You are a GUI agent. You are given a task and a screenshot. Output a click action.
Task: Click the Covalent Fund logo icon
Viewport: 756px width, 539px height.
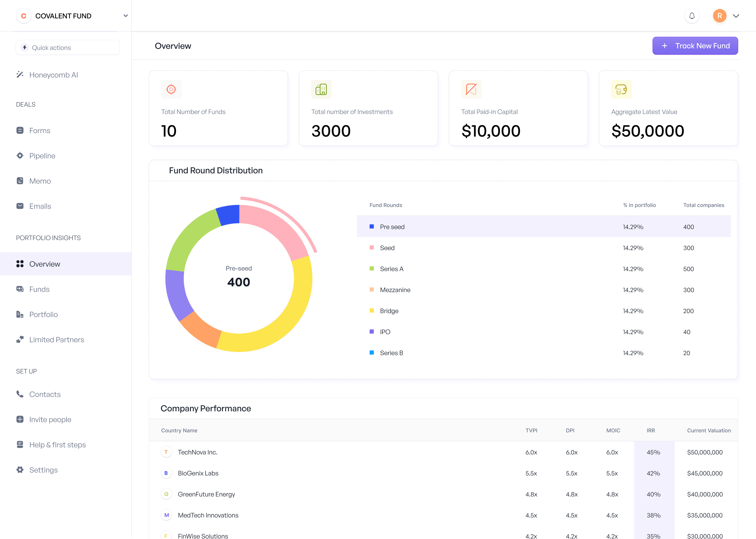[24, 16]
